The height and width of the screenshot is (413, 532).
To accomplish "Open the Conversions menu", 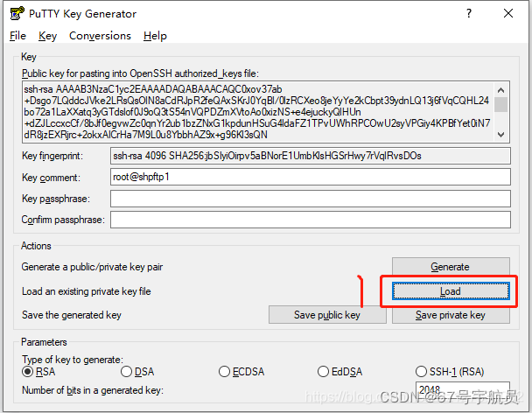I will 100,36.
